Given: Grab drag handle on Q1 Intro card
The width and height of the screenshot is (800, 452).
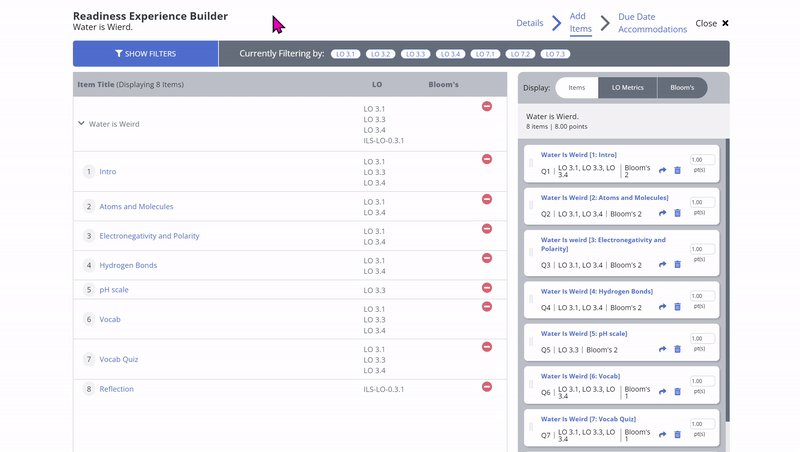Looking at the screenshot, I should tap(531, 163).
